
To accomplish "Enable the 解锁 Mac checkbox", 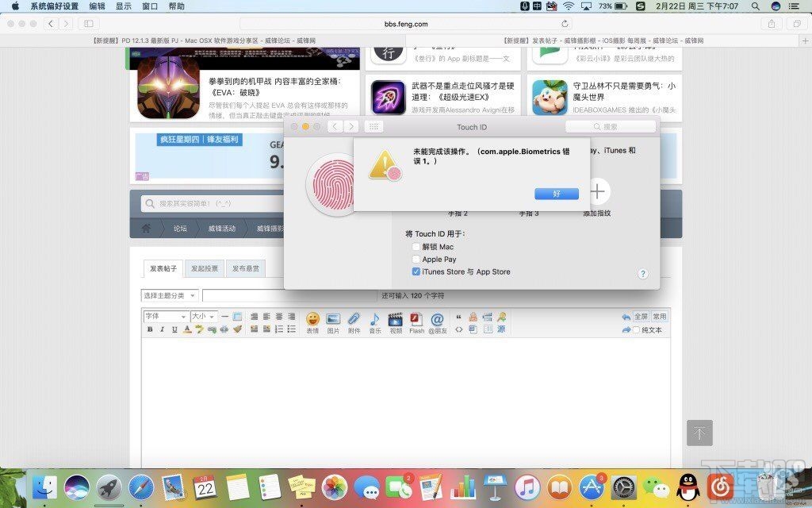I will pos(416,247).
